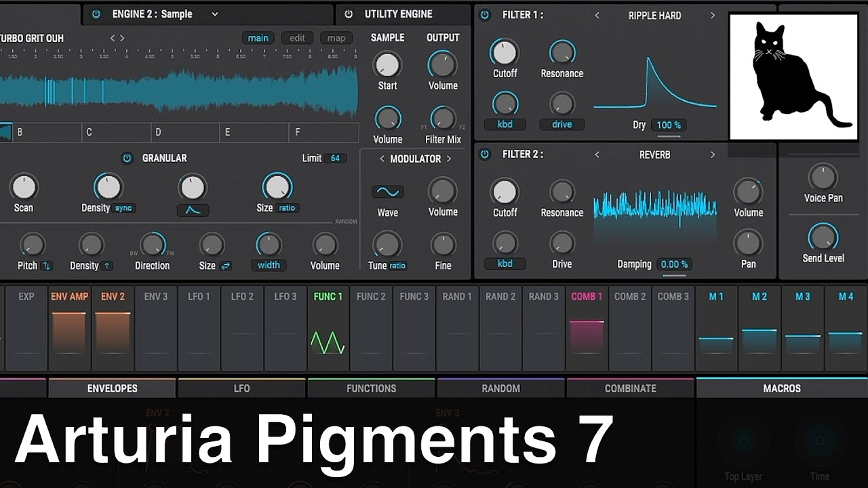Open the LFO modulation tab
This screenshot has width=868, height=488.
(242, 388)
